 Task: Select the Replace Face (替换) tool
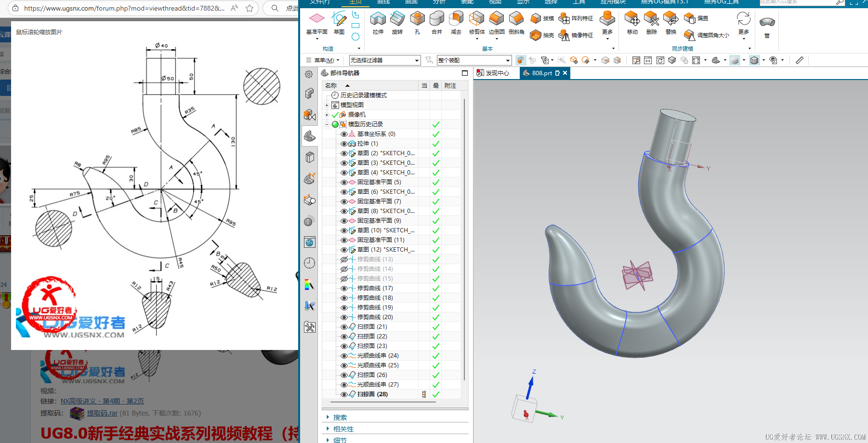point(671,23)
